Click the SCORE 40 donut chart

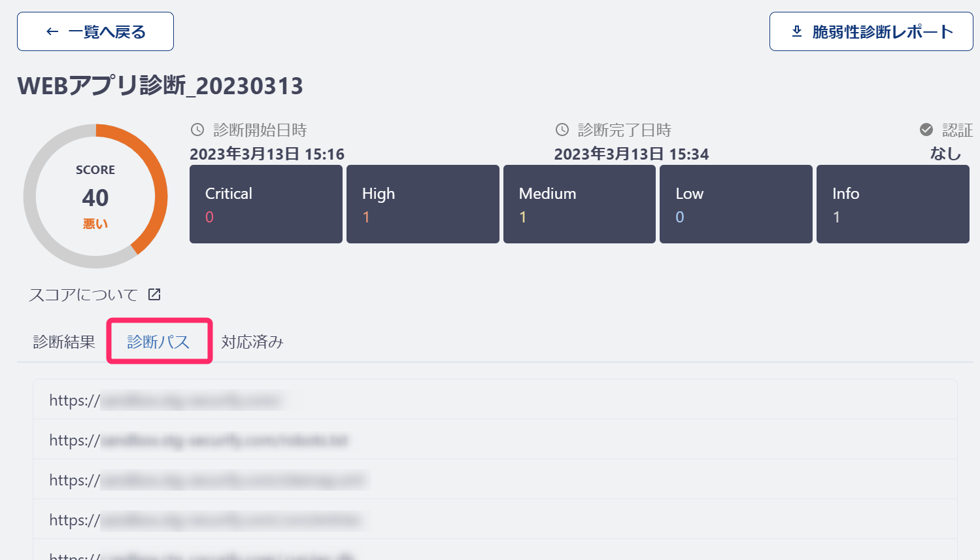click(x=95, y=196)
